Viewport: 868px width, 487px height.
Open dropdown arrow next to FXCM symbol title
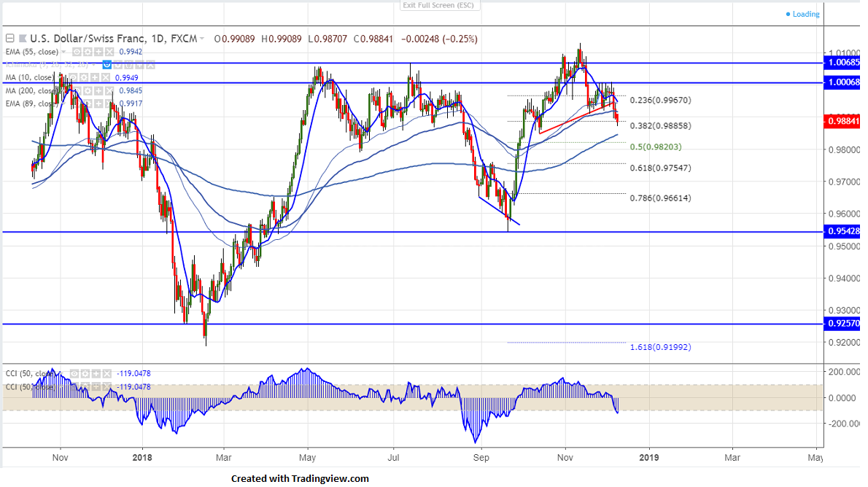202,38
